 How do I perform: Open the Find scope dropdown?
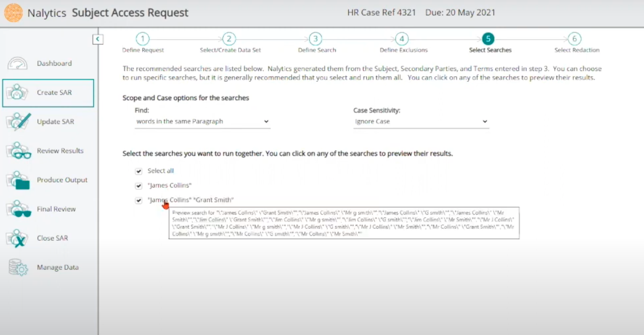[202, 121]
